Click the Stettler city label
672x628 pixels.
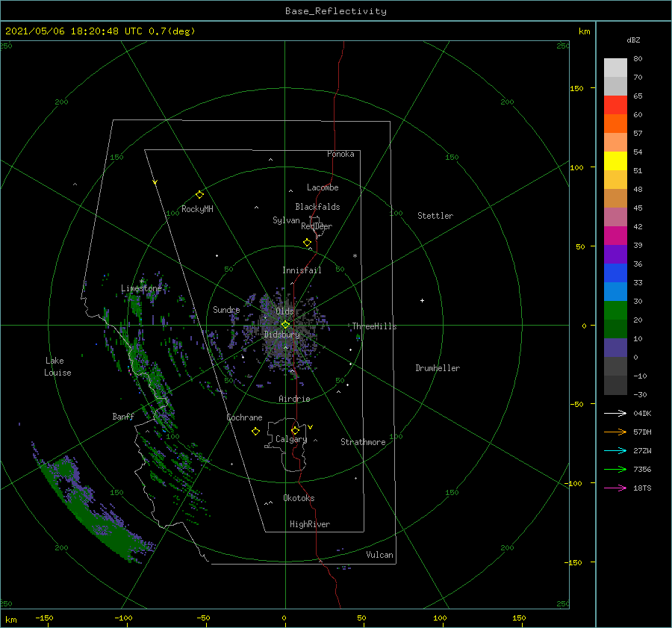pyautogui.click(x=435, y=216)
